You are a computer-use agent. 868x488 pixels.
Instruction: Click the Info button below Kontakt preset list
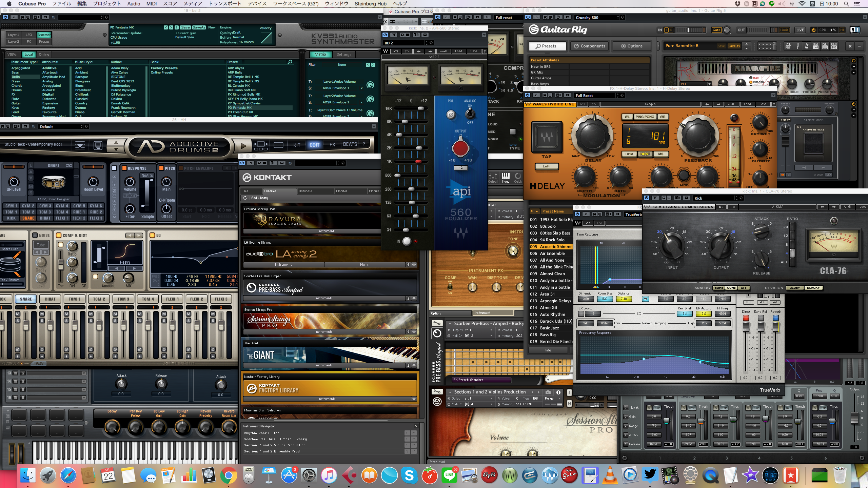pyautogui.click(x=548, y=350)
